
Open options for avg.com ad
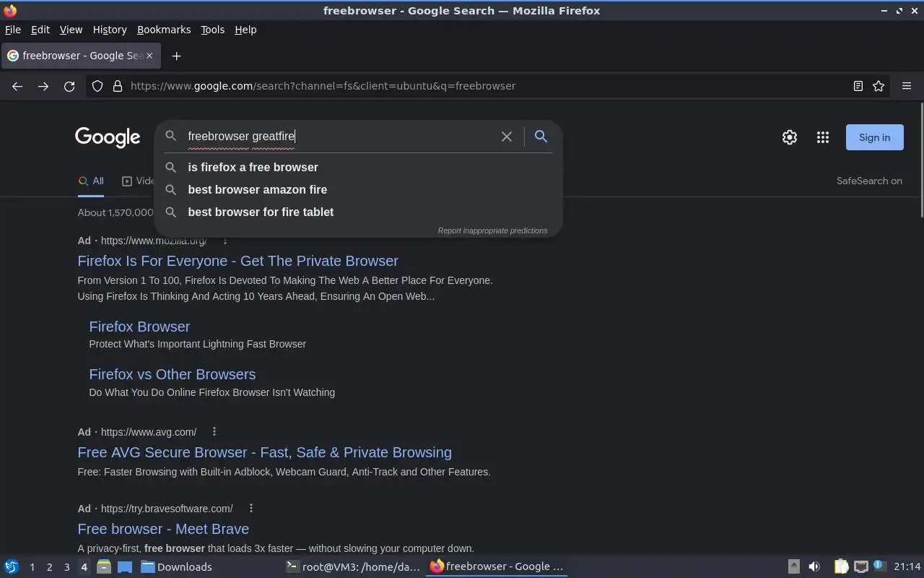(x=214, y=431)
